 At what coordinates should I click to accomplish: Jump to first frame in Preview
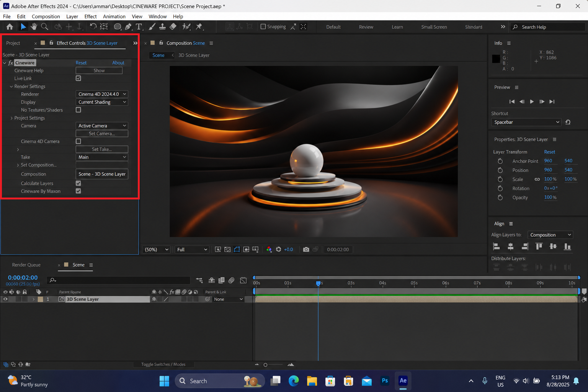point(512,101)
